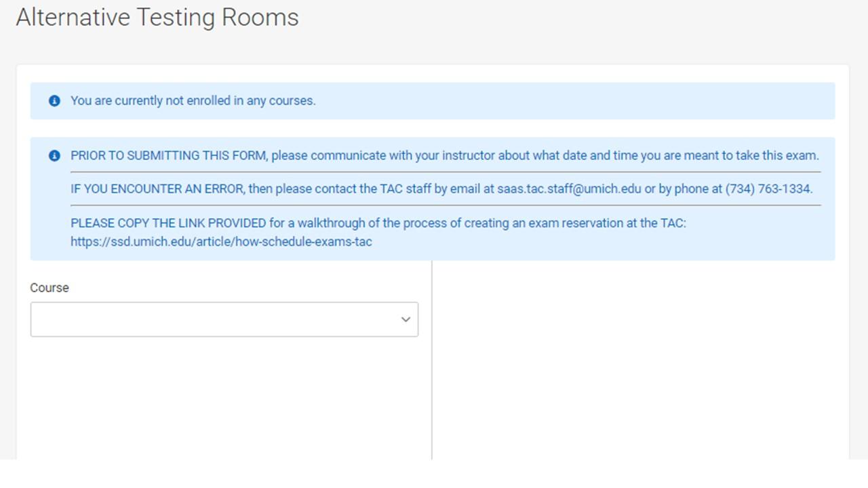868x488 pixels.
Task: Click the PRIOR TO SUBMITTING THIS FORM text
Action: 170,156
